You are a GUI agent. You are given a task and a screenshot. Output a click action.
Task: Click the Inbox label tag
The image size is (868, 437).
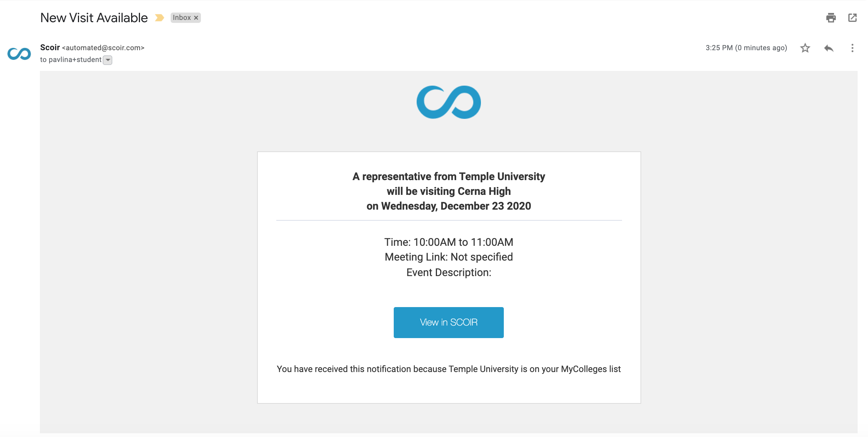click(x=182, y=18)
